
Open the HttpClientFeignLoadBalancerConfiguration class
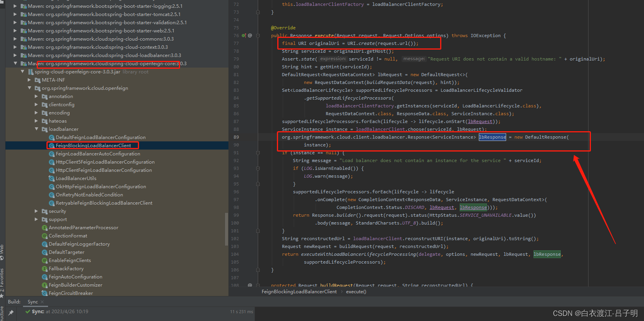104,170
